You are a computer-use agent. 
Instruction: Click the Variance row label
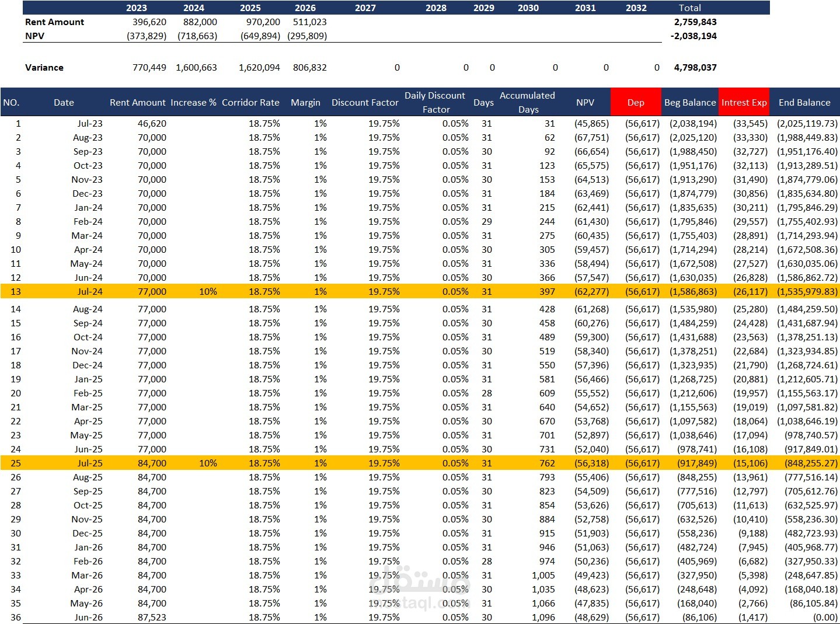44,67
